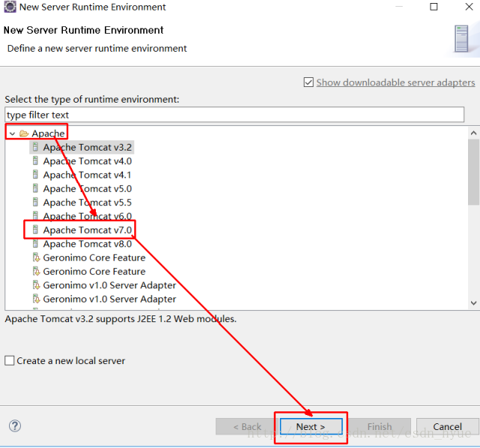This screenshot has width=480, height=448.
Task: Close the New Server Runtime Environment dialog
Action: coord(469,7)
